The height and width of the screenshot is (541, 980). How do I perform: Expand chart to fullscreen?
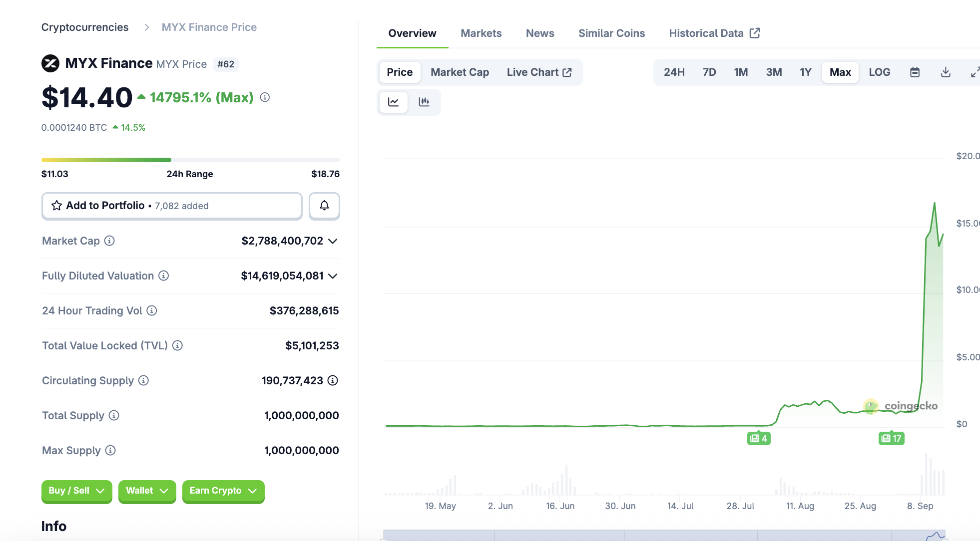click(974, 72)
